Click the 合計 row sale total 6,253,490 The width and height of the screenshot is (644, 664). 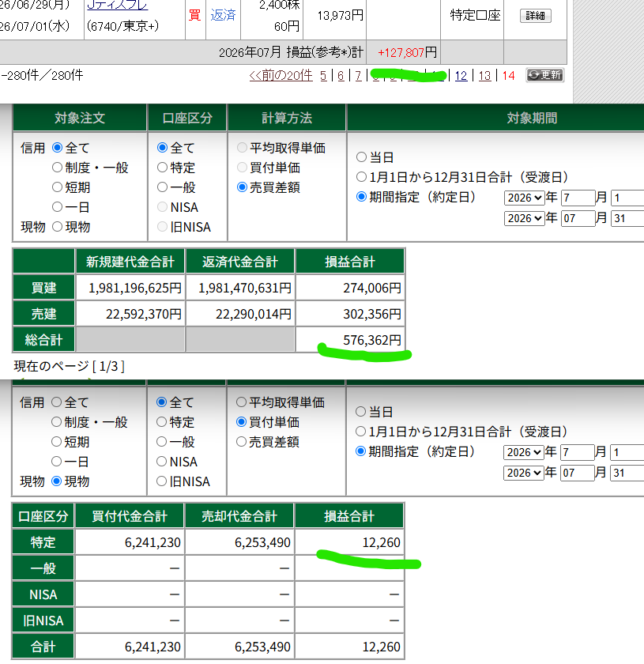tap(262, 647)
